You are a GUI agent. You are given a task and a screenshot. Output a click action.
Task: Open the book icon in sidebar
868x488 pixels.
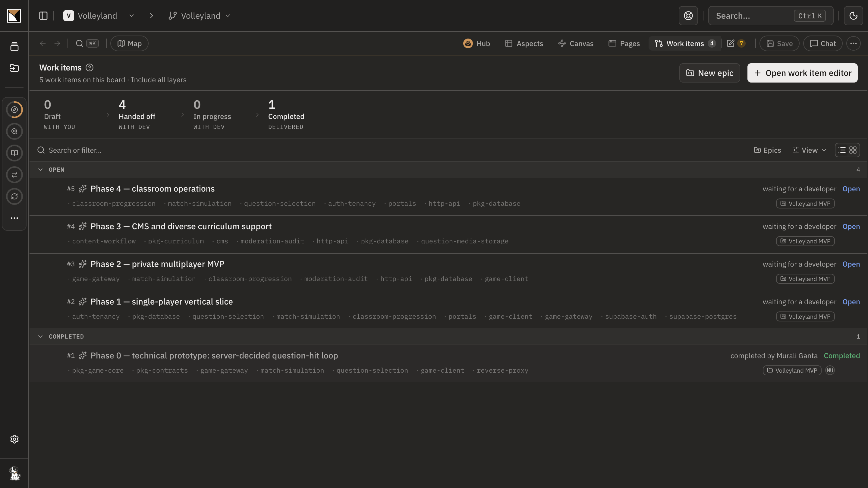[14, 153]
